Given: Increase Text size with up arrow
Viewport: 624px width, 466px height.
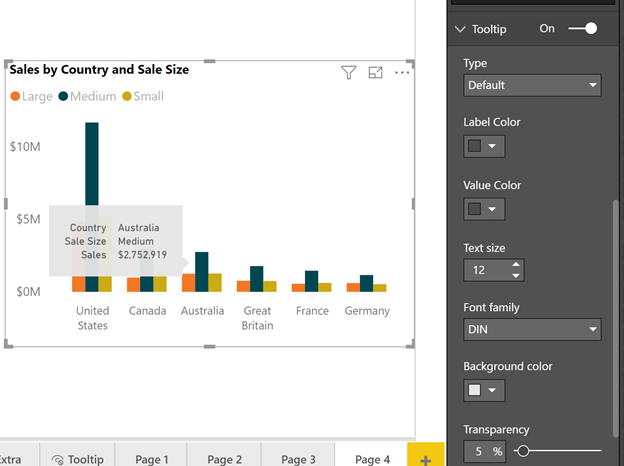Looking at the screenshot, I should (x=516, y=265).
